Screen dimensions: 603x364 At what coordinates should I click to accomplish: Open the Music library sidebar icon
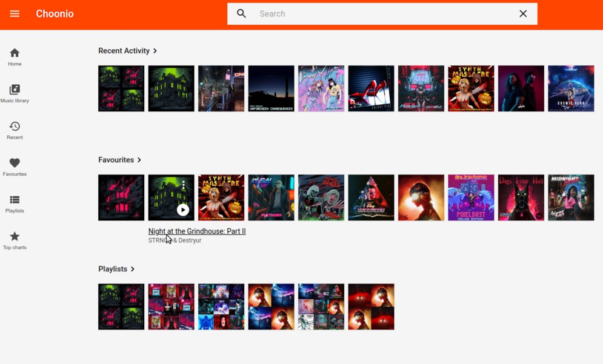[15, 93]
